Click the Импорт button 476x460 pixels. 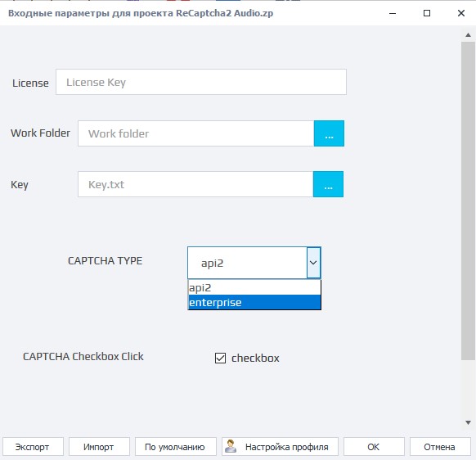(x=99, y=447)
